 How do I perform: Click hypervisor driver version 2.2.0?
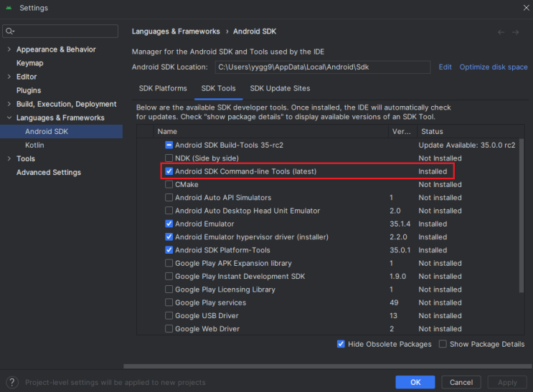(398, 236)
